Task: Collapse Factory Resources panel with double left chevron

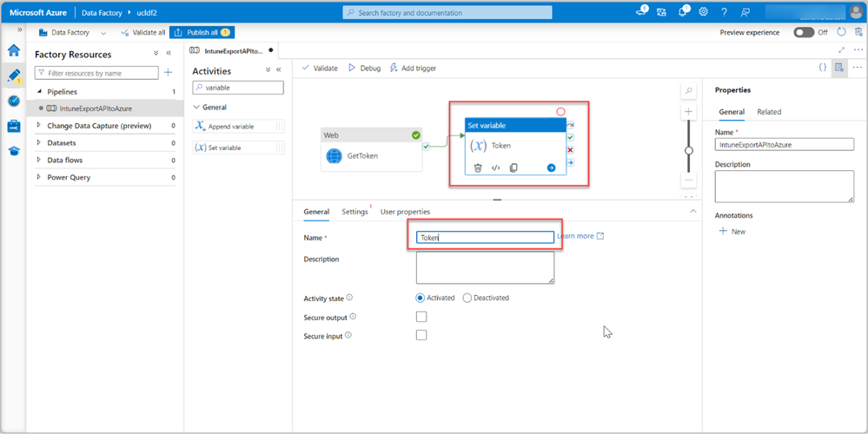Action: (x=169, y=54)
